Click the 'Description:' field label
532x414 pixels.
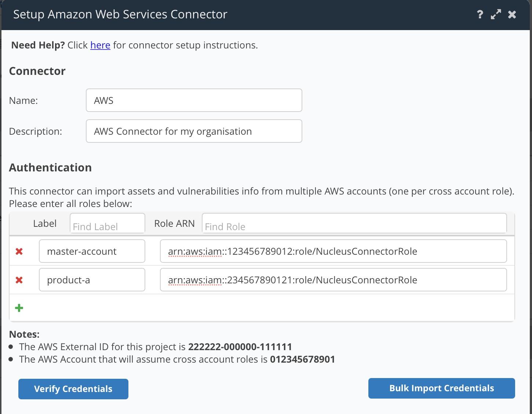pos(36,131)
